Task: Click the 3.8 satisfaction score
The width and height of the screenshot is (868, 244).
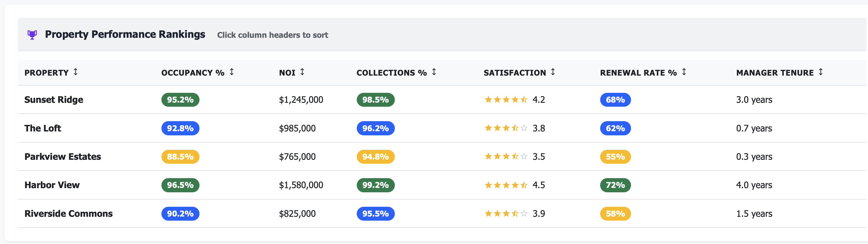Action: [539, 128]
